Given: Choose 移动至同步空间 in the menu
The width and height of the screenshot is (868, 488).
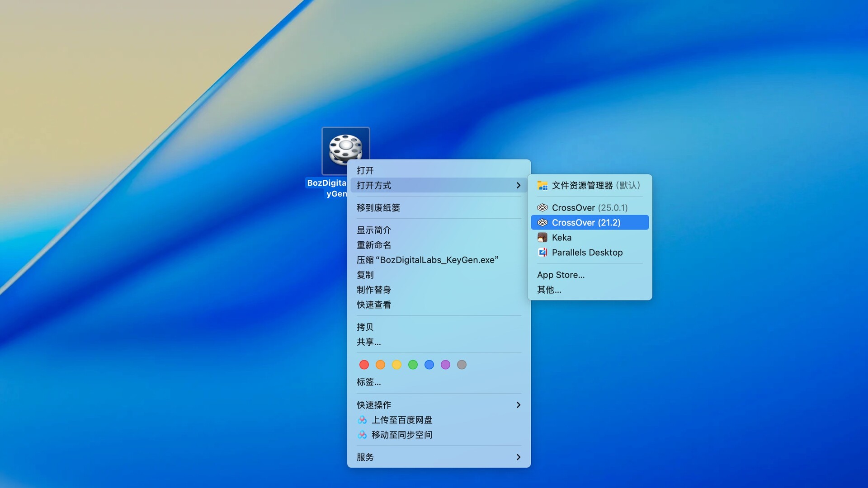Looking at the screenshot, I should tap(439, 435).
